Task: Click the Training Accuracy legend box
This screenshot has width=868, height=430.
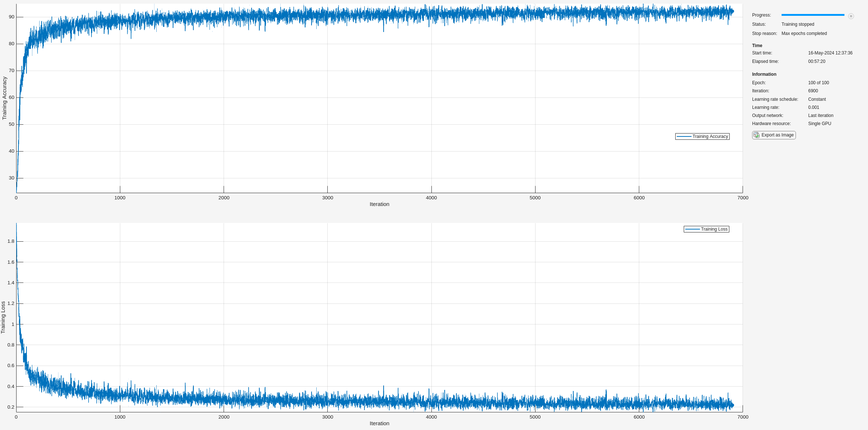Action: click(702, 136)
